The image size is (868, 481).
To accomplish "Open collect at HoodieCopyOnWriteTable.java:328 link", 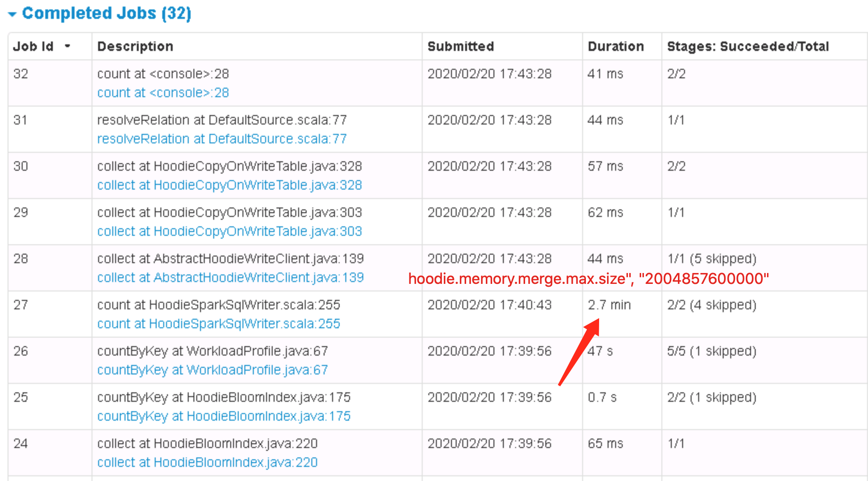I will point(230,185).
